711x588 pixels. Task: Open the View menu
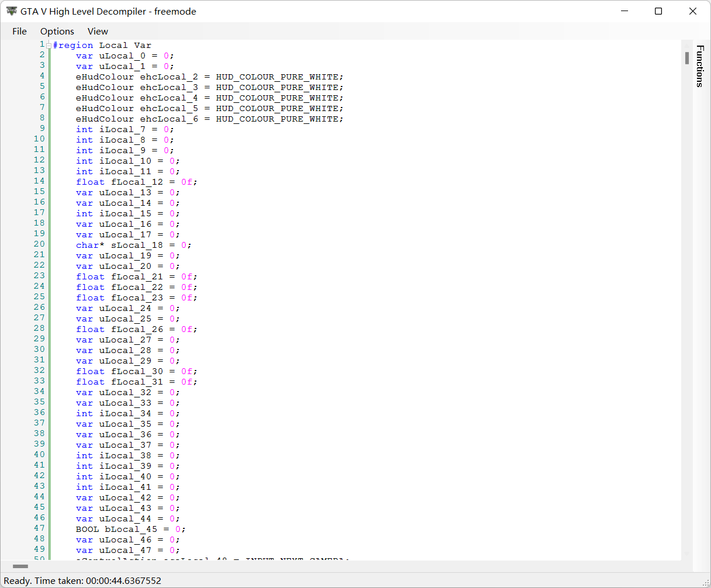[98, 32]
